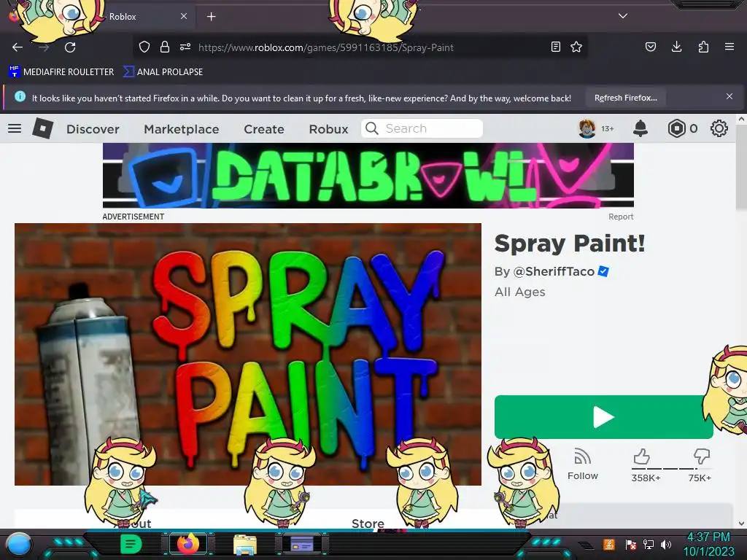
Task: Focus the Roblox Search field
Action: (422, 128)
